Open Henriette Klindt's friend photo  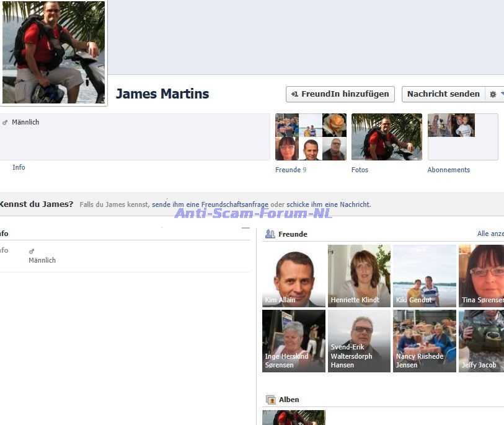click(x=359, y=276)
